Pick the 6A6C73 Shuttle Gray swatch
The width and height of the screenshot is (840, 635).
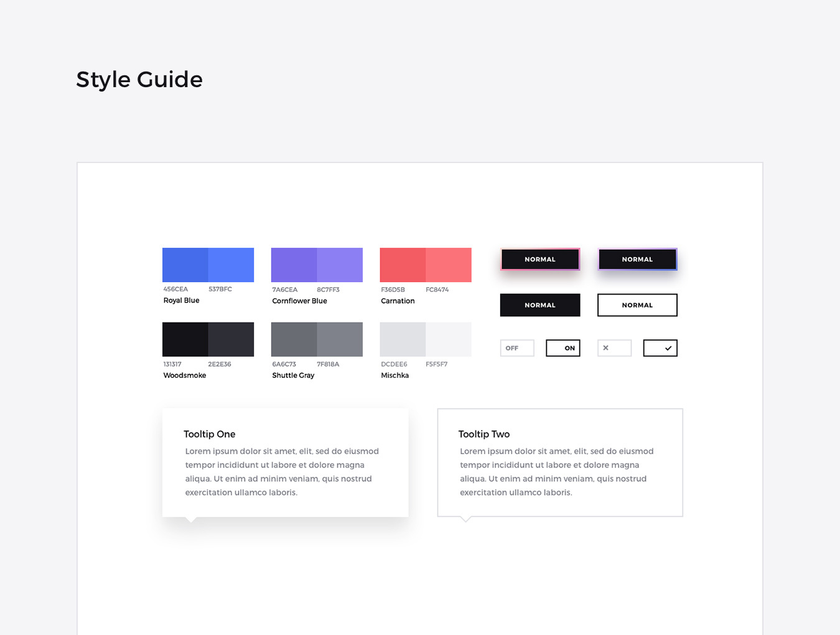294,339
